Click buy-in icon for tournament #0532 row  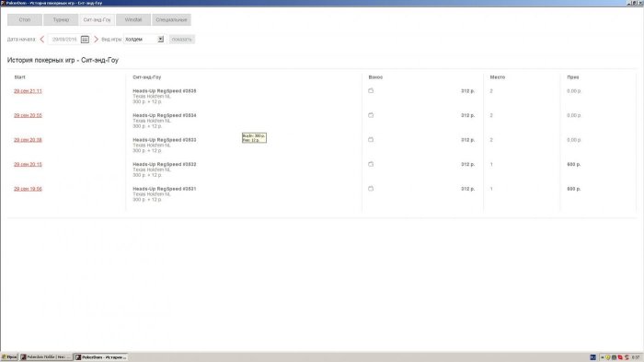click(371, 164)
